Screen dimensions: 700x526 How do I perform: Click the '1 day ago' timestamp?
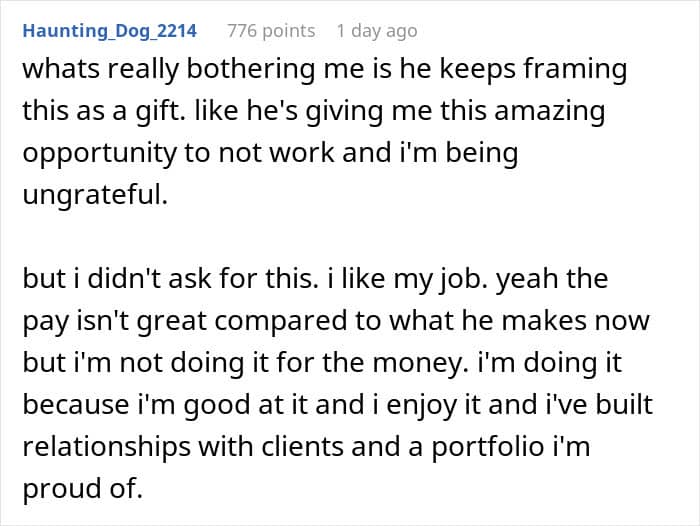(376, 31)
